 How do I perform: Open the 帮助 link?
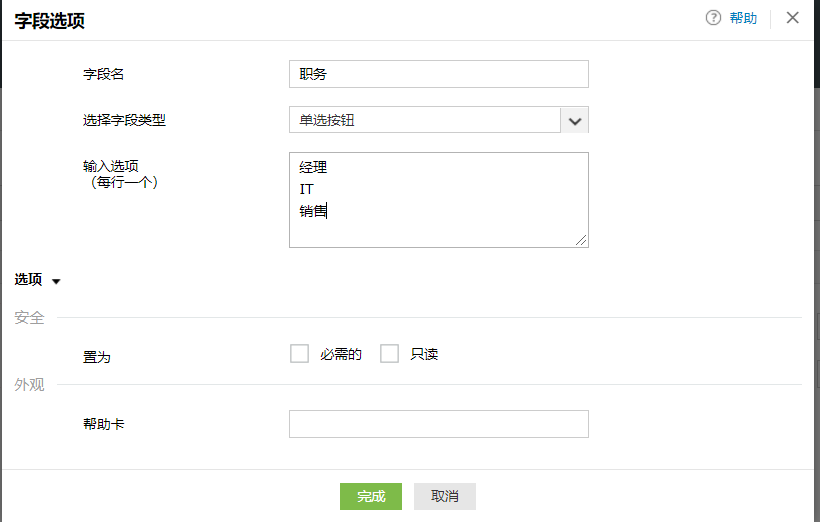click(x=743, y=18)
